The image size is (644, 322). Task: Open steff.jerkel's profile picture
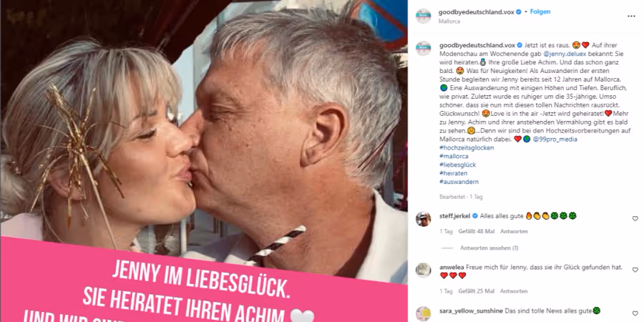(423, 219)
